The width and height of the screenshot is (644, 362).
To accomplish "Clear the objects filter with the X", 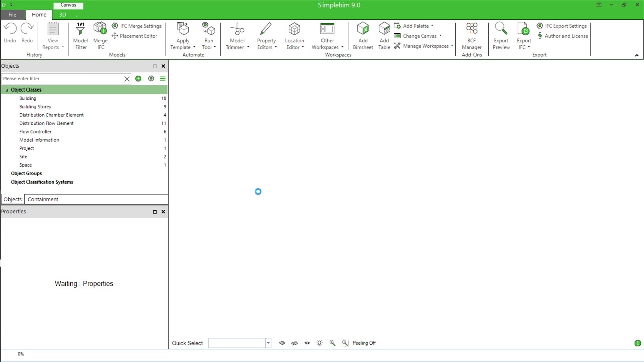I will (127, 79).
